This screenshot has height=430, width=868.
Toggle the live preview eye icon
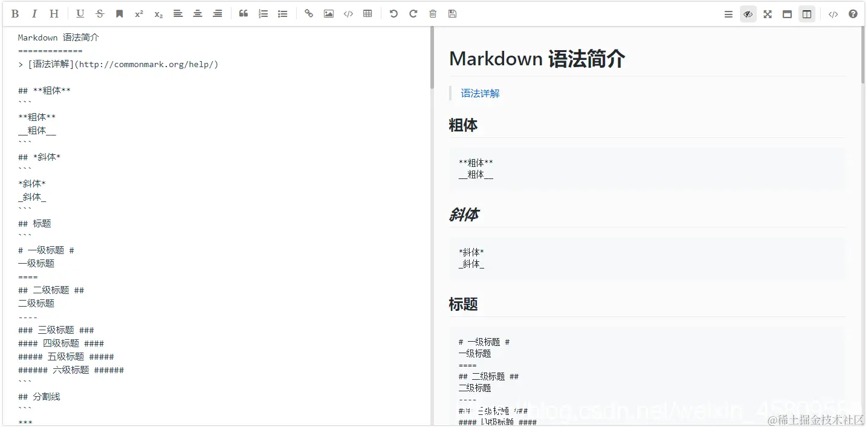tap(748, 13)
